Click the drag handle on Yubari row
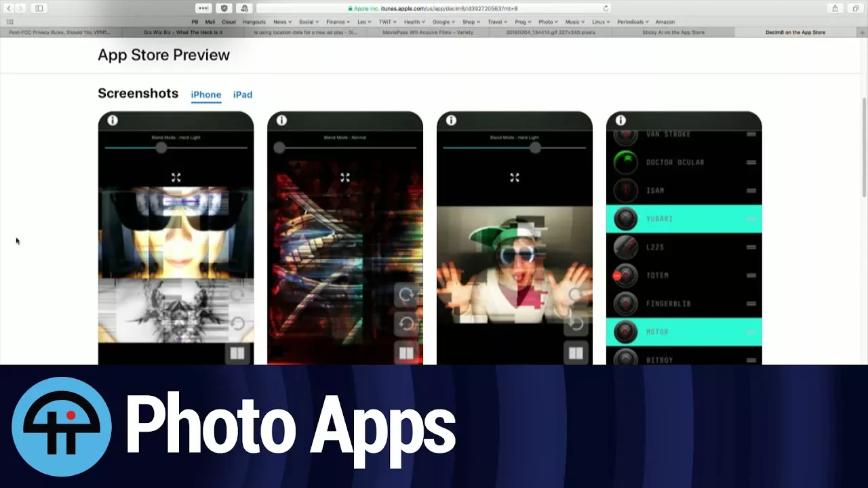The height and width of the screenshot is (488, 868). (751, 219)
